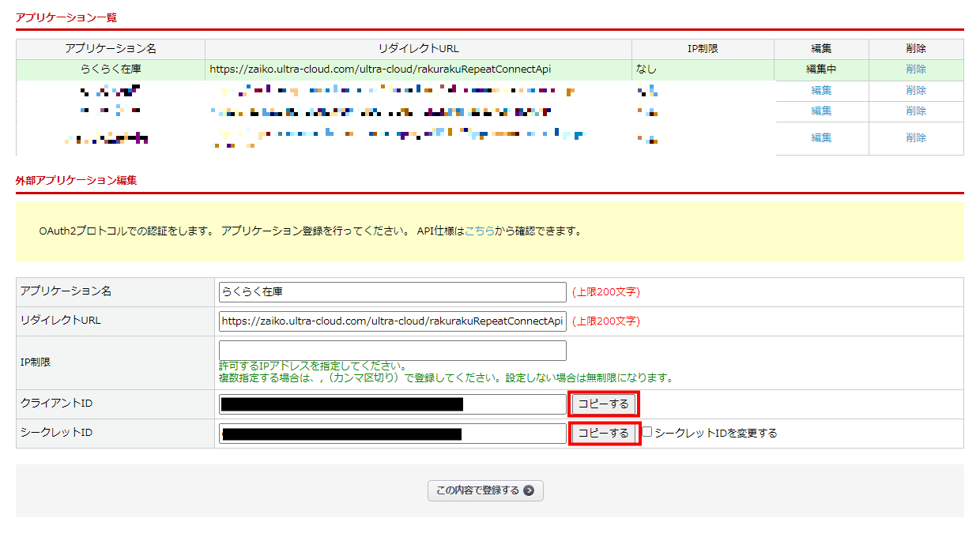The width and height of the screenshot is (980, 537).
Task: Click the アプリケーション一覧 section heading
Action: 66,17
